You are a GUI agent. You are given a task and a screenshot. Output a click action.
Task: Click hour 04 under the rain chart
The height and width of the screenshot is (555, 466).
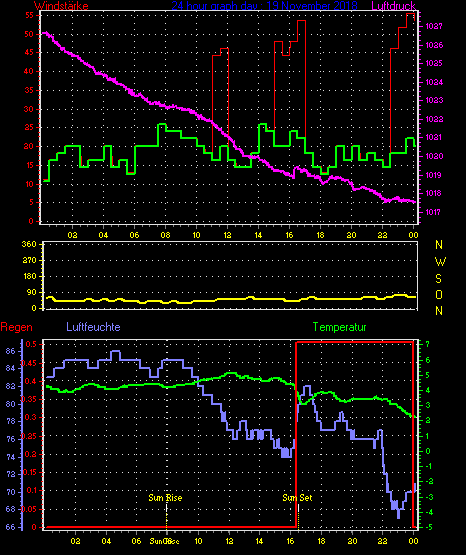tap(106, 541)
